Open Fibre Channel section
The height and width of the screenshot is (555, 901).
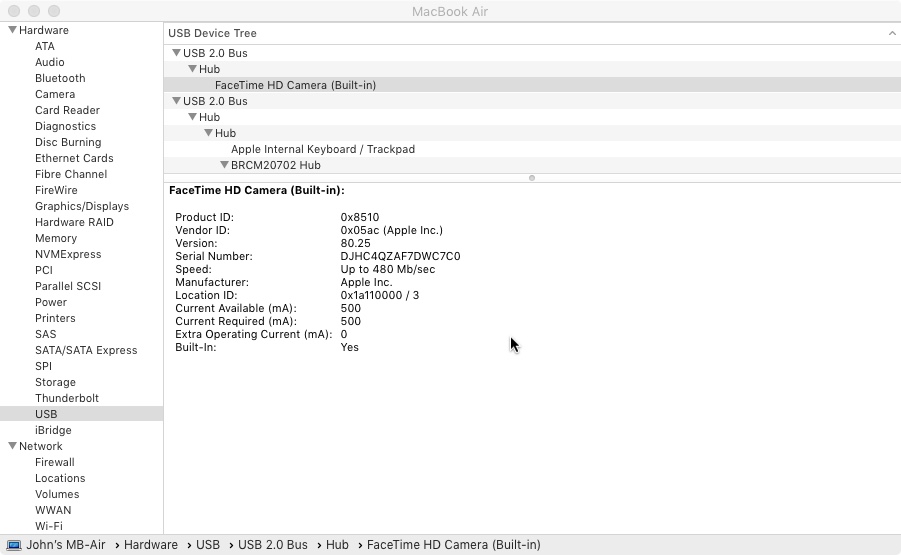71,174
